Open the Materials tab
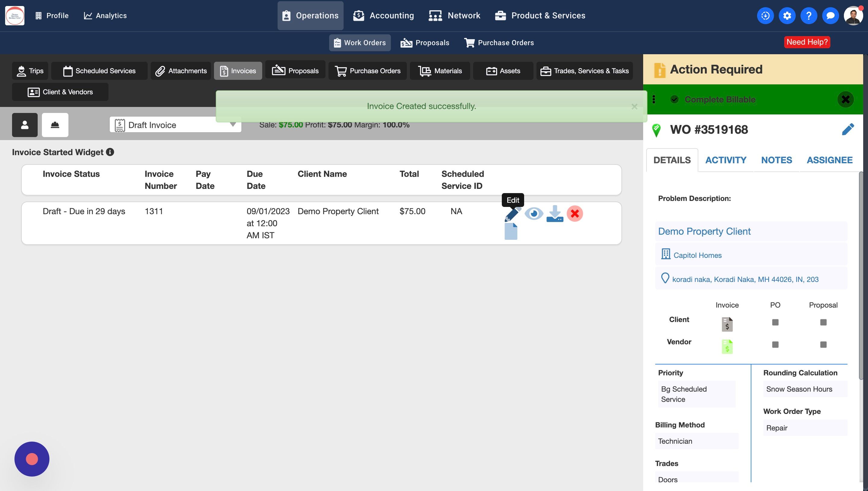The width and height of the screenshot is (868, 491). (x=439, y=71)
